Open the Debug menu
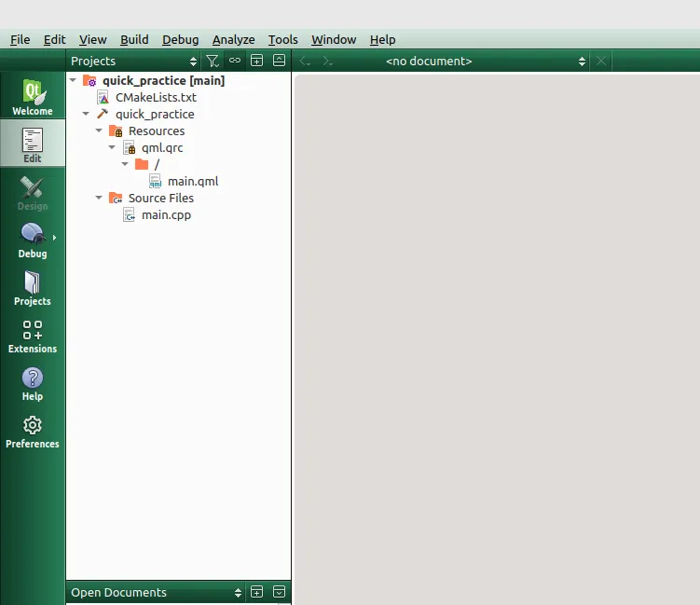This screenshot has height=605, width=700. [x=180, y=40]
